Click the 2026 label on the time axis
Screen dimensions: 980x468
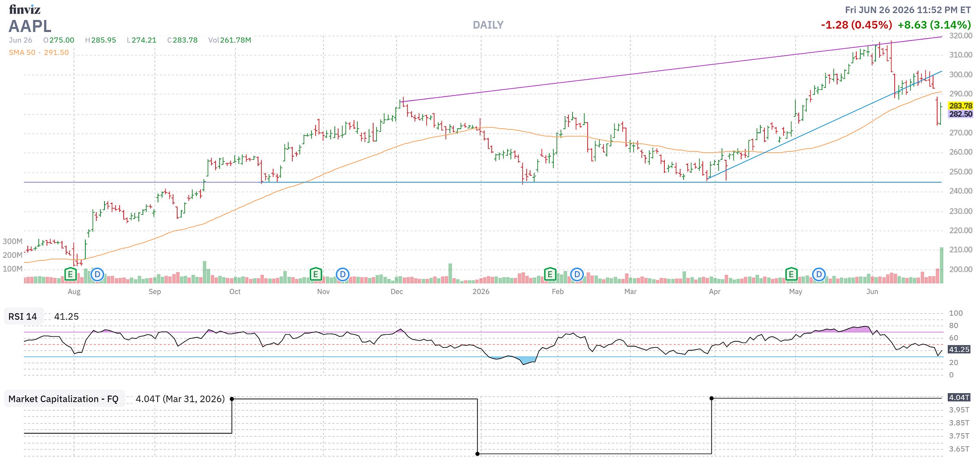[x=481, y=291]
